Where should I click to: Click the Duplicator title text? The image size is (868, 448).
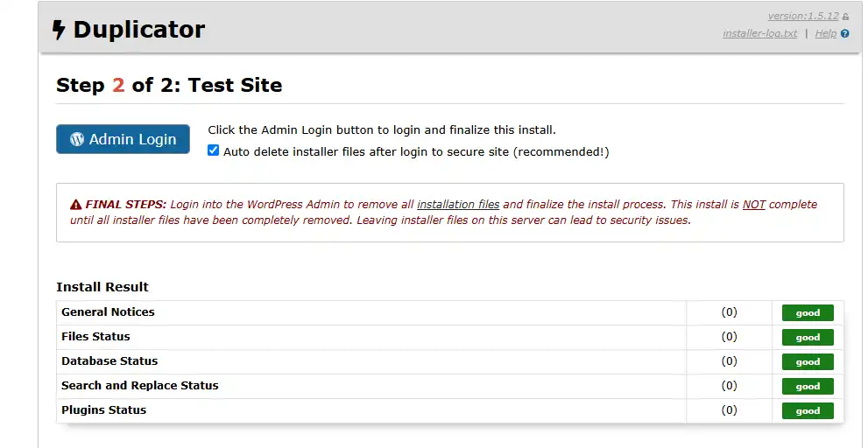(x=139, y=30)
